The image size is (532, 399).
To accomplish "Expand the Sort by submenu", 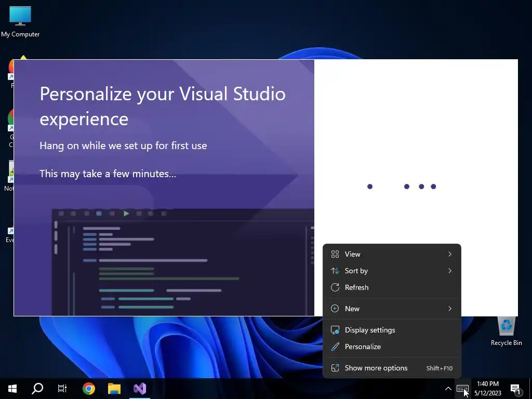I will [x=392, y=271].
